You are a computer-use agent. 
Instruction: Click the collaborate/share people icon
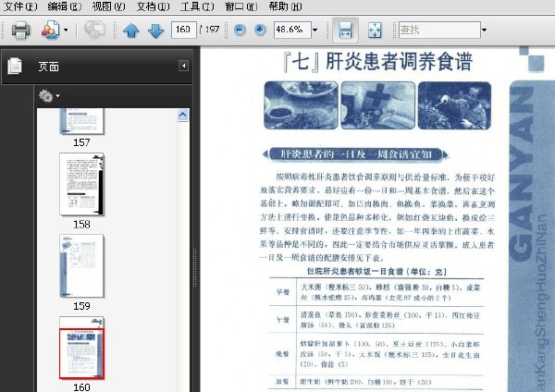coord(51,30)
